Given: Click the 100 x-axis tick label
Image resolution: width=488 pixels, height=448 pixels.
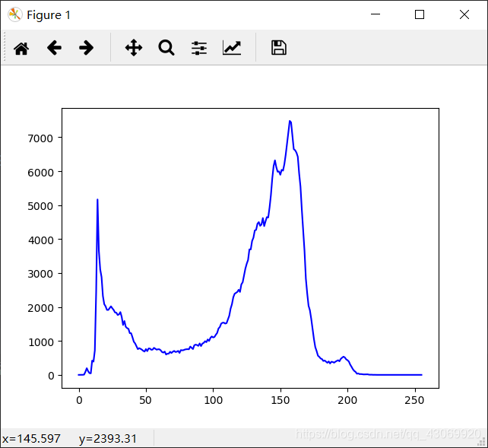Looking at the screenshot, I should (213, 400).
